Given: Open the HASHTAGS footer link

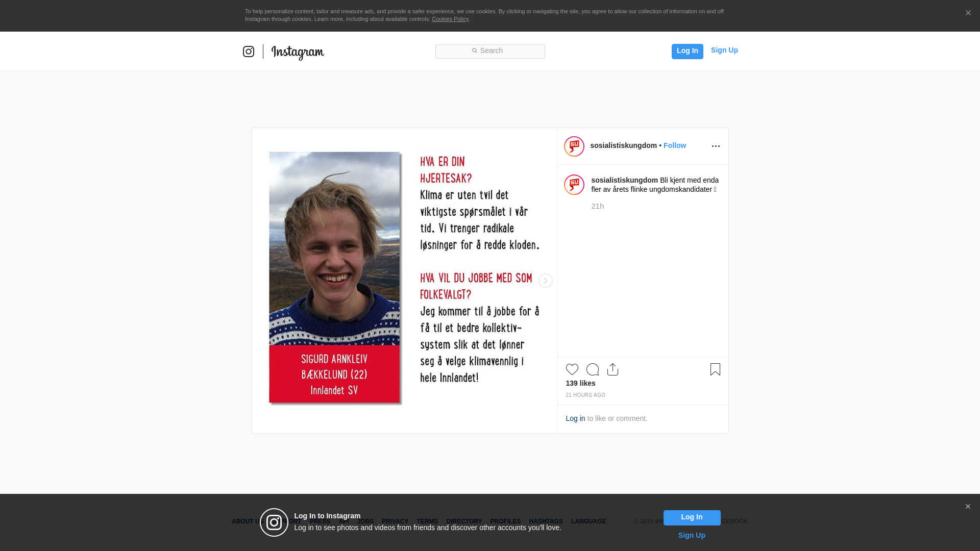Looking at the screenshot, I should (x=546, y=521).
